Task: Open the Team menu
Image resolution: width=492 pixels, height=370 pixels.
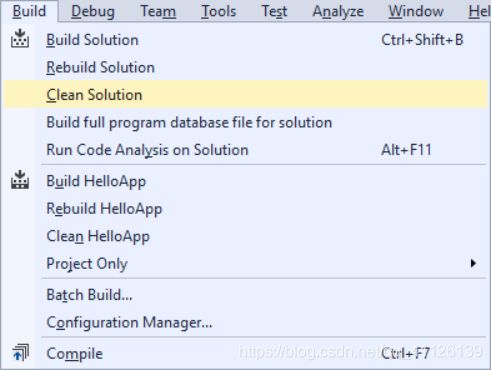Action: (x=158, y=11)
